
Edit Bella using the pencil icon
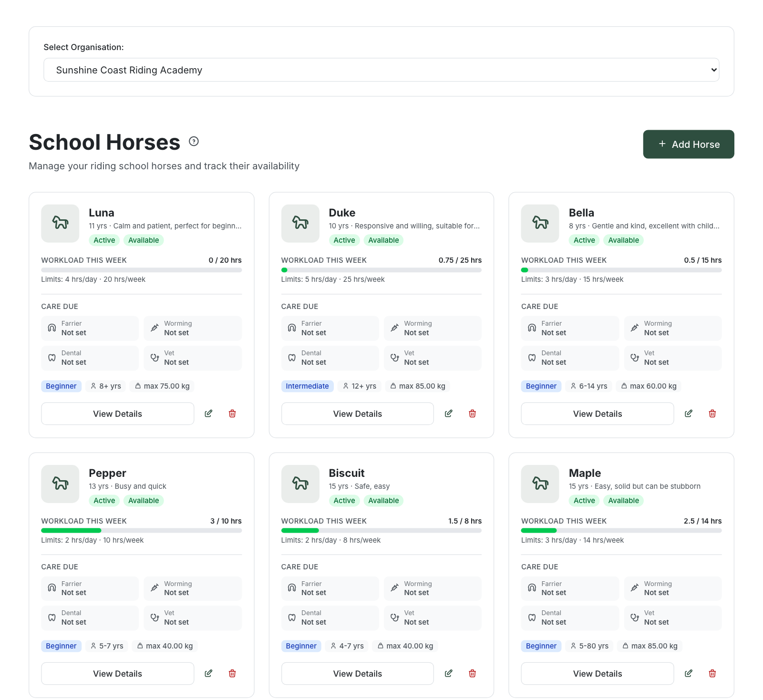(x=688, y=413)
